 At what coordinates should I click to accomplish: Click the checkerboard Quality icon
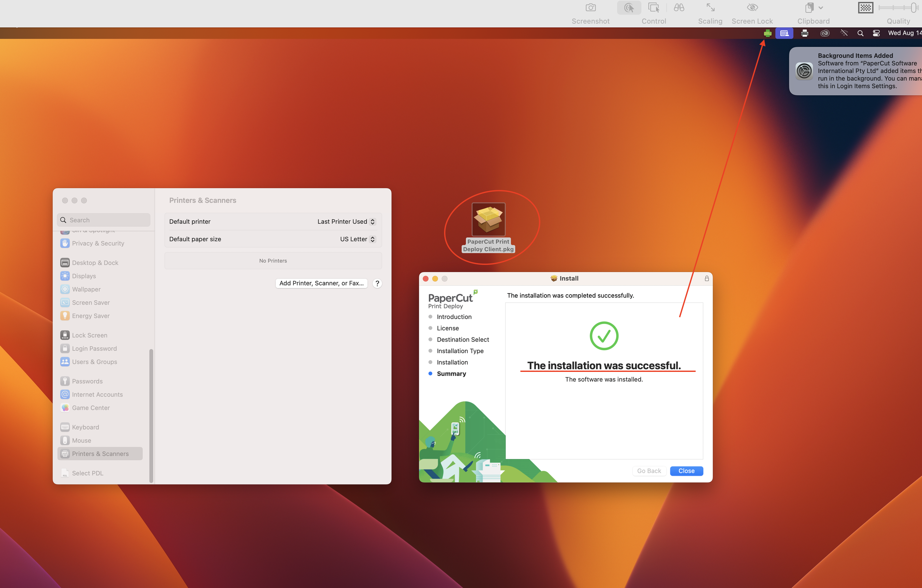click(x=865, y=8)
